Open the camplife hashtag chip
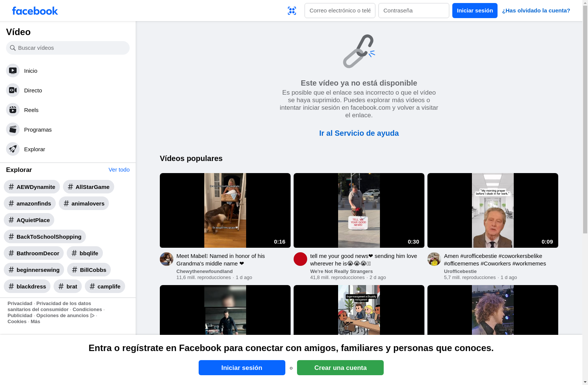Viewport: 588px width, 385px height. (105, 286)
